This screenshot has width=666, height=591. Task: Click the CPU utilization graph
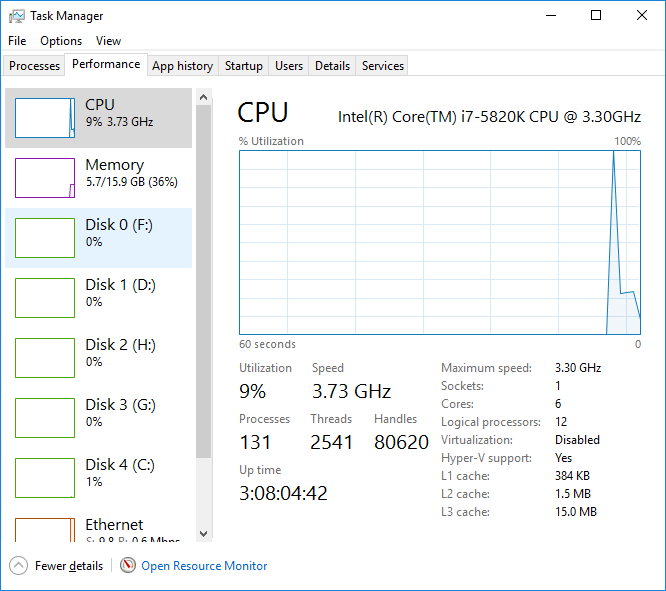pos(440,242)
